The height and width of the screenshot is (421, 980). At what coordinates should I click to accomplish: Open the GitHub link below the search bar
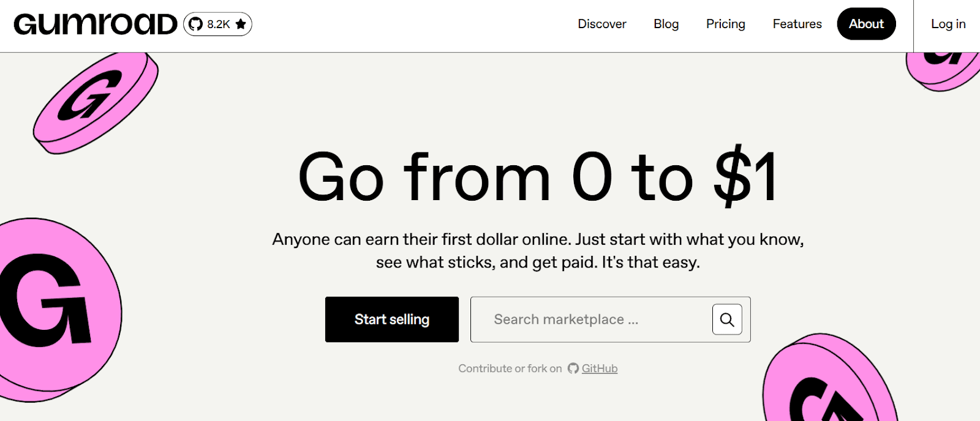[x=599, y=368]
